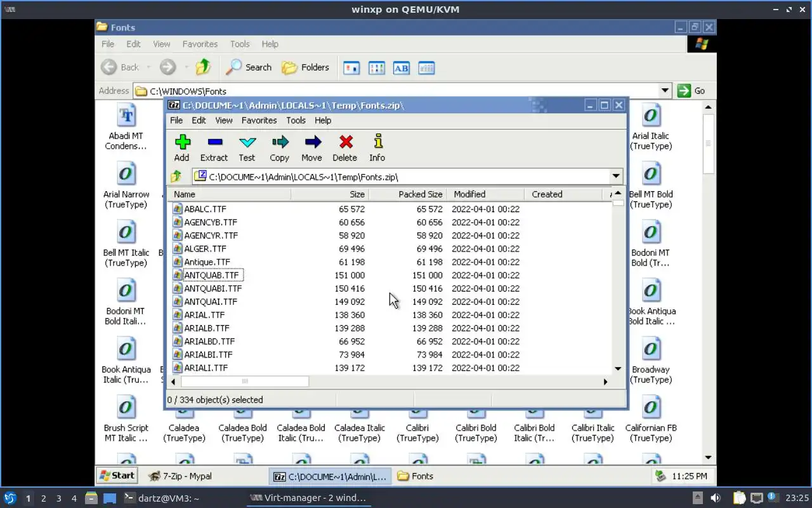Open the 7-Zip Help menu

(x=323, y=120)
